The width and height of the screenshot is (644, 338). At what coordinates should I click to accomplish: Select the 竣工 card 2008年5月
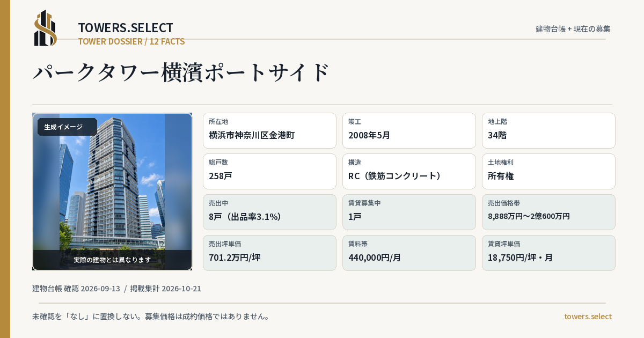coord(409,130)
